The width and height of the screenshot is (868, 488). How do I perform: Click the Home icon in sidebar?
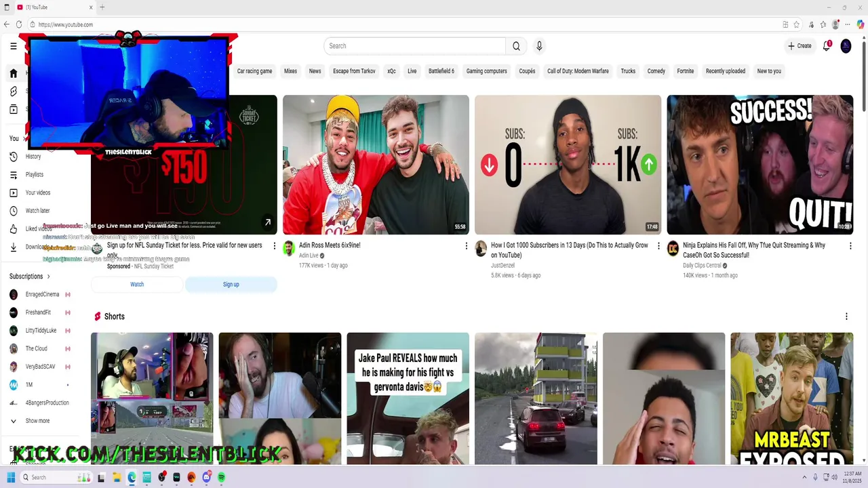tap(13, 73)
